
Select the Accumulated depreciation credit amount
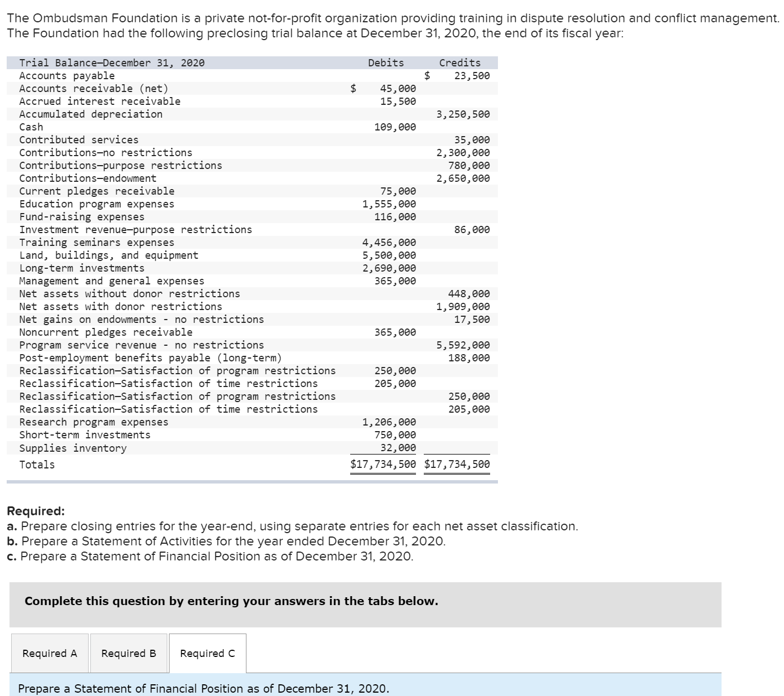[x=463, y=114]
